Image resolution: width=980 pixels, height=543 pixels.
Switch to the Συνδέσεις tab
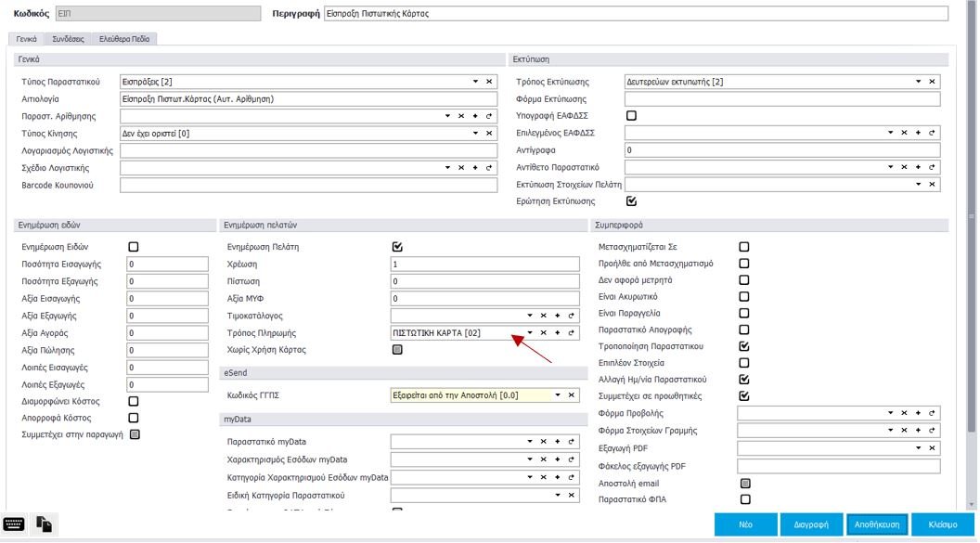pyautogui.click(x=69, y=39)
